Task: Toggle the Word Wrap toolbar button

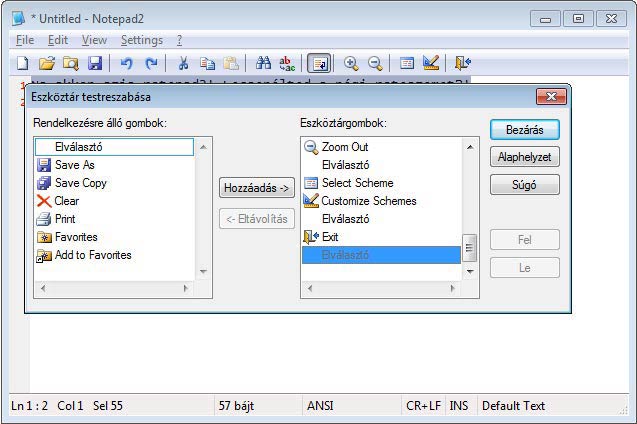Action: (319, 64)
